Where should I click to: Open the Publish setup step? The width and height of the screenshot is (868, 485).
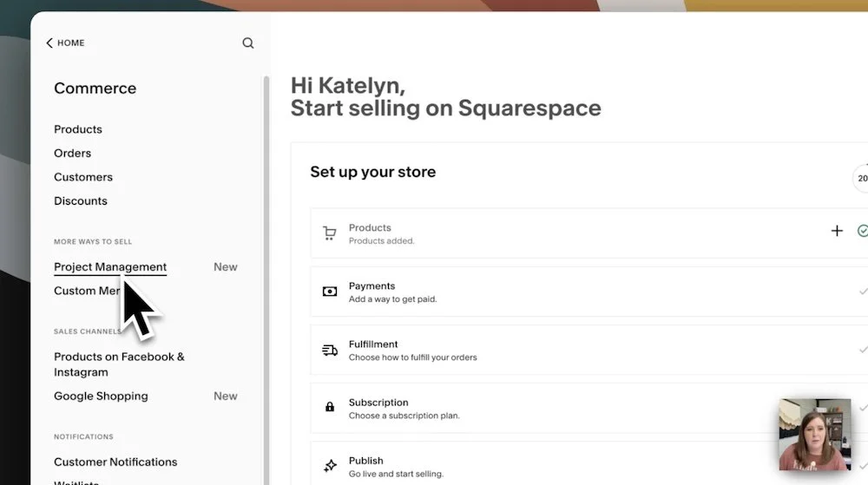pos(589,463)
